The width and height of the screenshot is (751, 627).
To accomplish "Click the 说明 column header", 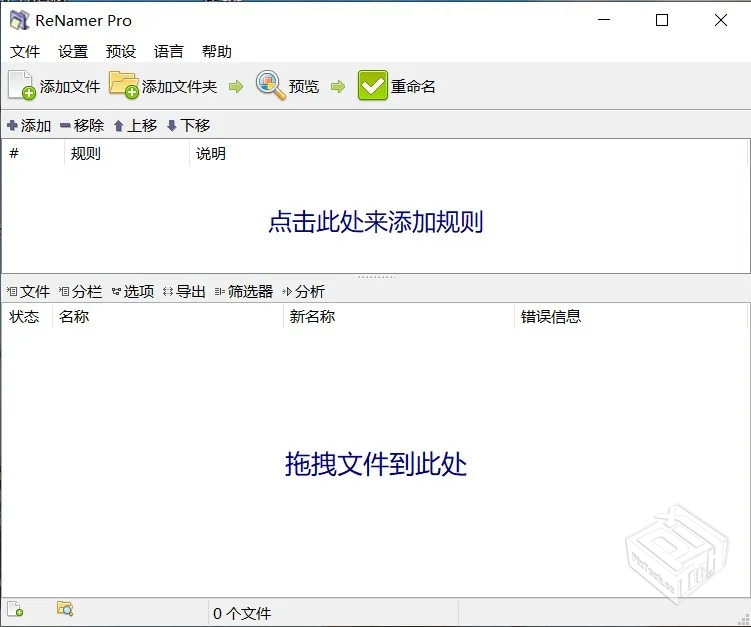I will click(468, 153).
